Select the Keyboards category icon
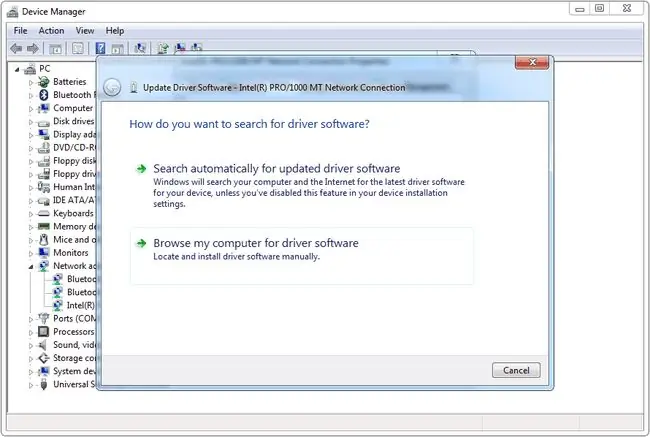 tap(44, 214)
